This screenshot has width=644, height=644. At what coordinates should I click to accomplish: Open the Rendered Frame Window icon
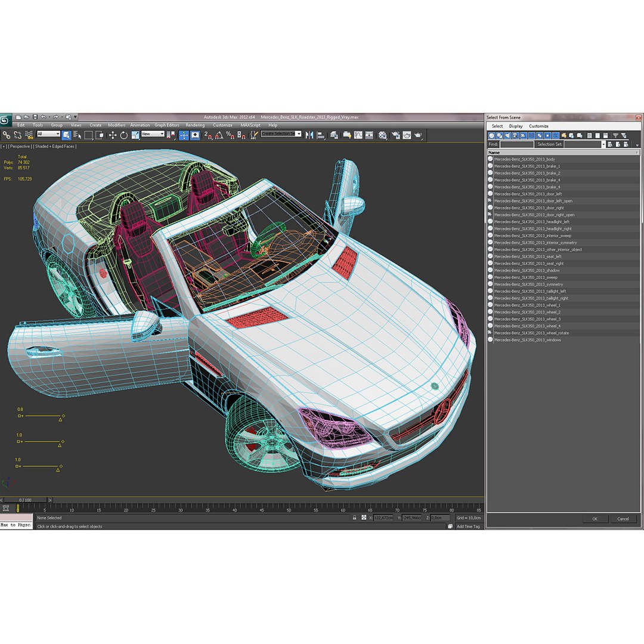click(407, 135)
